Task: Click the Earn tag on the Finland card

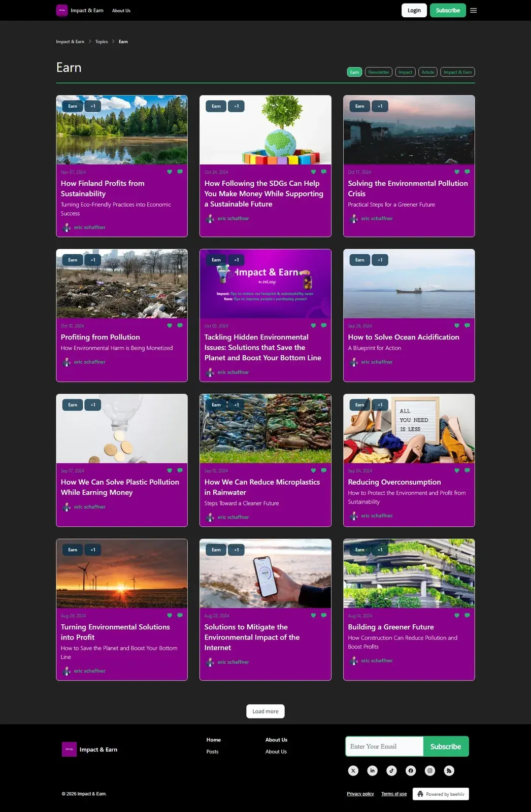Action: click(x=73, y=106)
